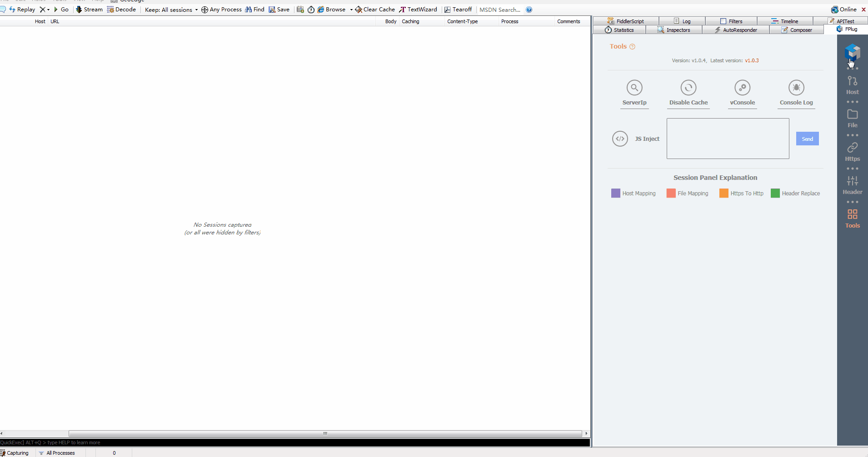Select the FPlug tab
Viewport: 868px width, 457px height.
(847, 29)
